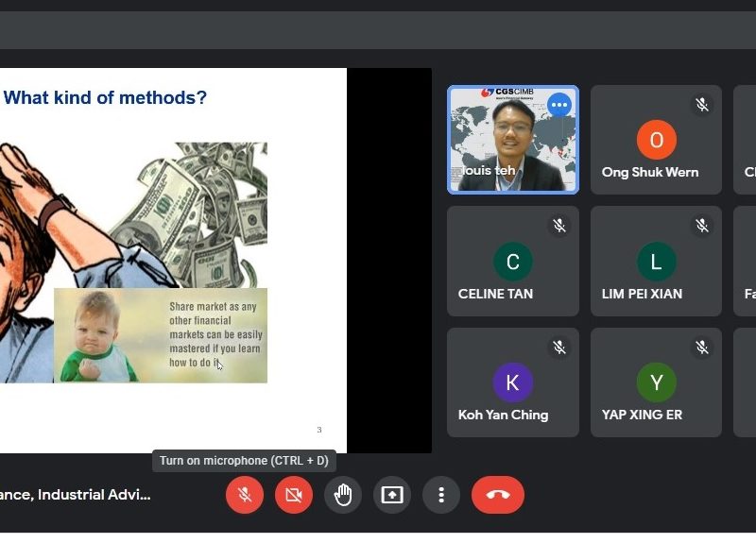Click the 'Share market as any' slide text
The height and width of the screenshot is (543, 756).
(x=213, y=306)
